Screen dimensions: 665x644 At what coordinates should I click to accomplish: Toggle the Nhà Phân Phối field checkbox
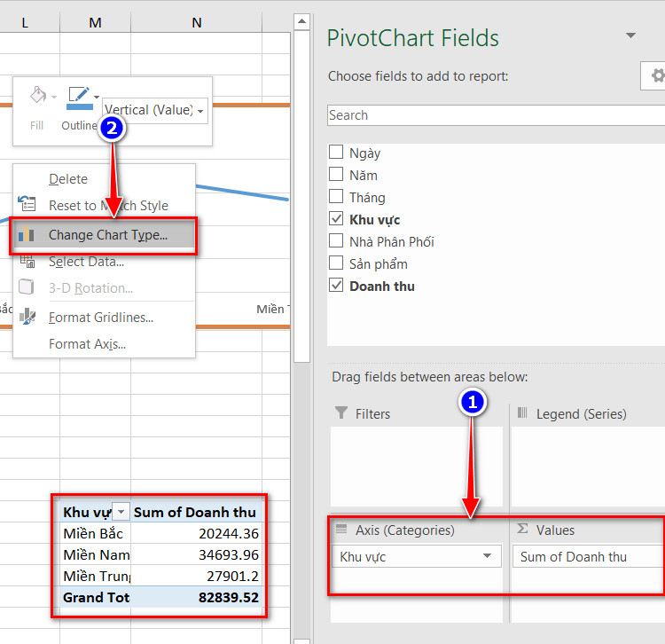pos(336,240)
